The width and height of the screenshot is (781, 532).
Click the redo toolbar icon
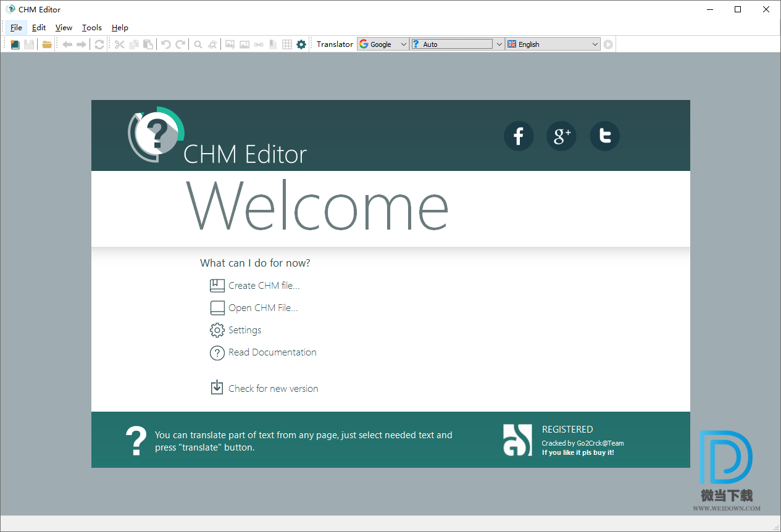(180, 44)
